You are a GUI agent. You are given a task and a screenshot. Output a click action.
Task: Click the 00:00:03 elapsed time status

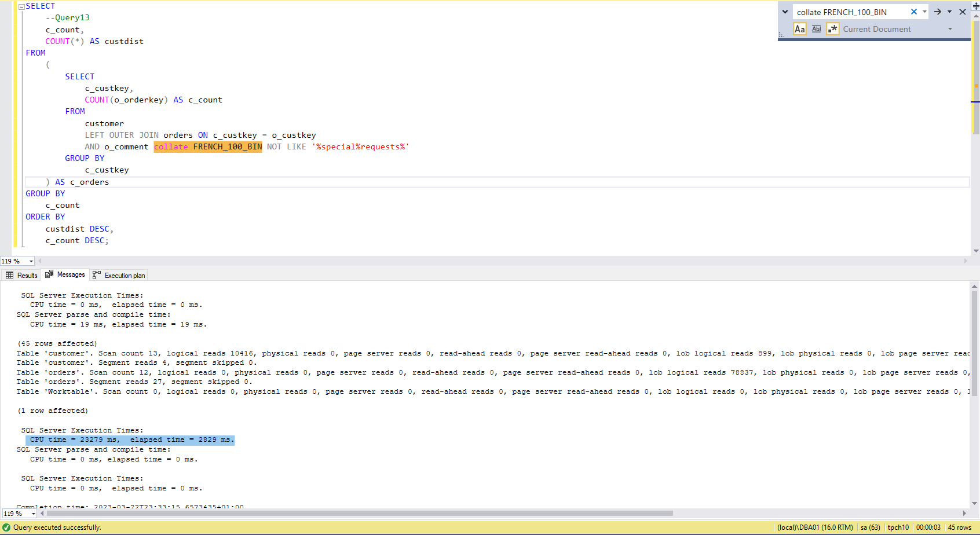(928, 527)
